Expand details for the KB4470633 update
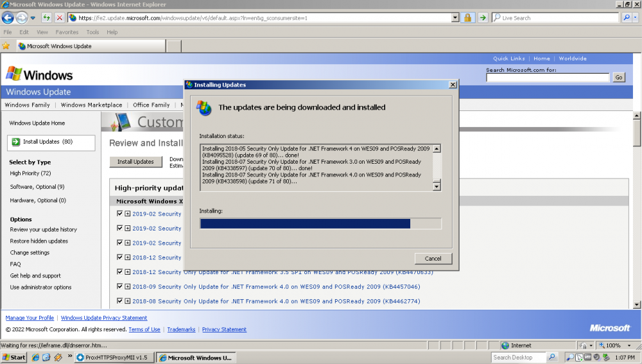This screenshot has width=642, height=364. pos(127,272)
